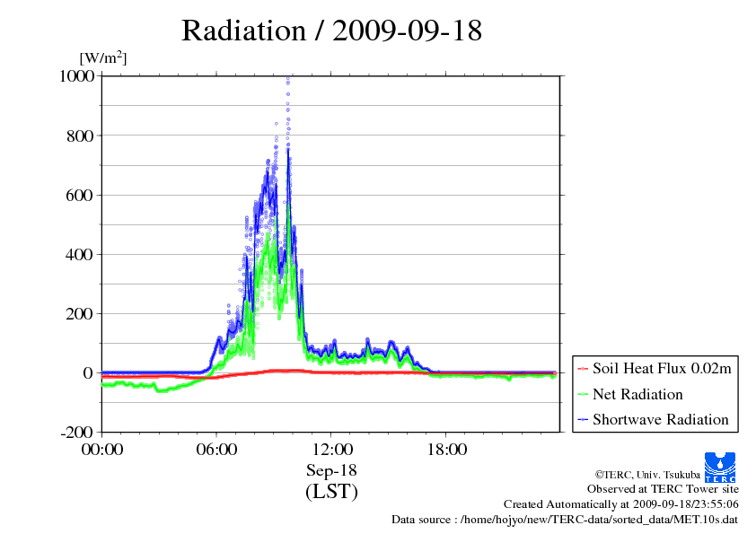Viewport: 756px width, 534px height.
Task: Click the "400" y-axis label
Action: [80, 255]
